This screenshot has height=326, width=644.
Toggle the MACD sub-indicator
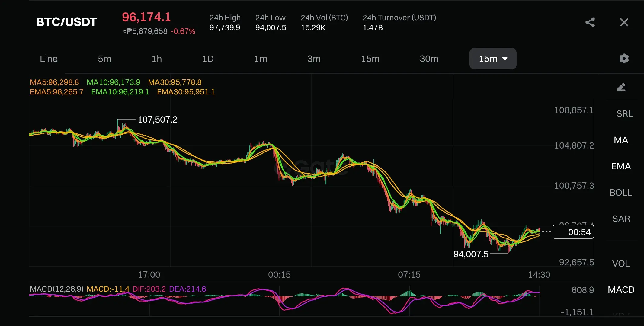621,290
